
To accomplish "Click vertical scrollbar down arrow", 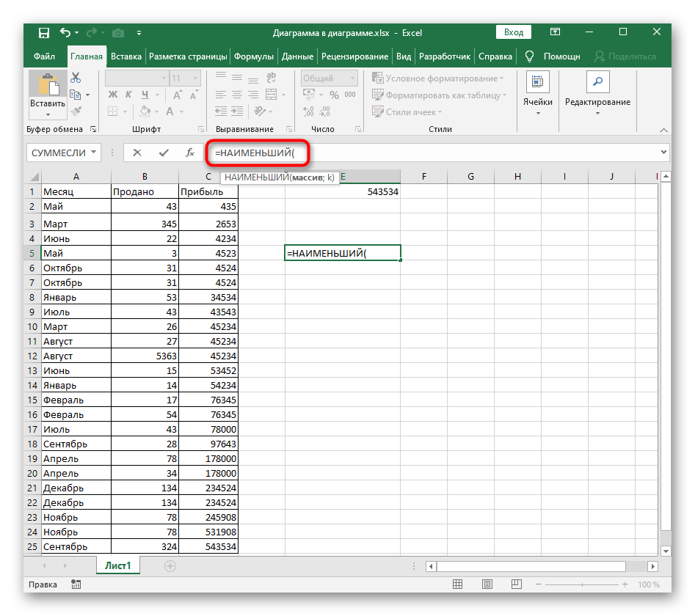I will (x=666, y=551).
